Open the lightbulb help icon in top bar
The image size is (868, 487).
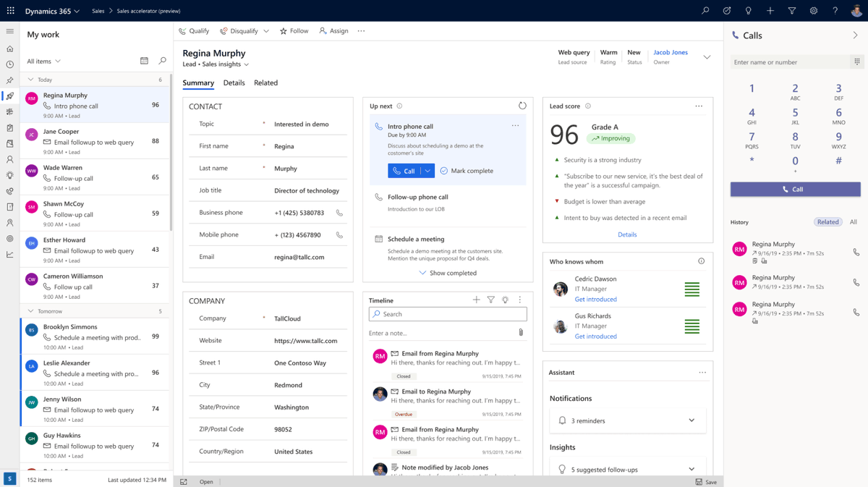pyautogui.click(x=749, y=11)
